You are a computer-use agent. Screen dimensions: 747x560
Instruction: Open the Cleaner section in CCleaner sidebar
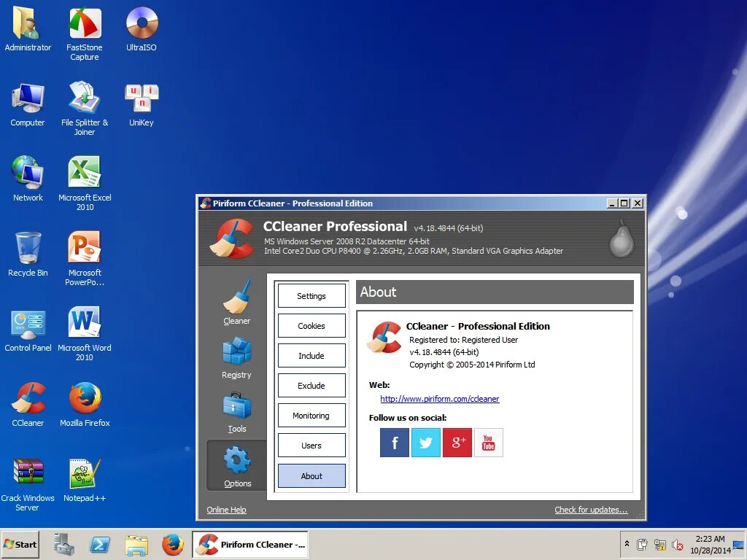[x=237, y=303]
